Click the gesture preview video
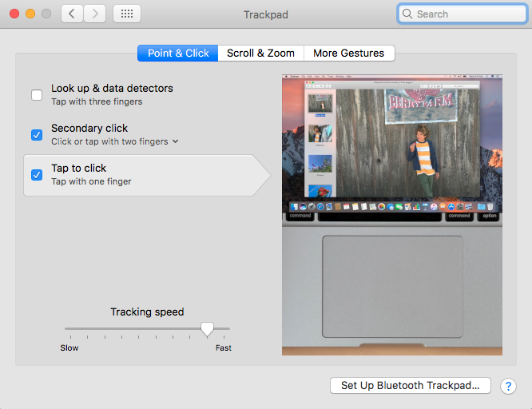The width and height of the screenshot is (532, 409). 391,216
